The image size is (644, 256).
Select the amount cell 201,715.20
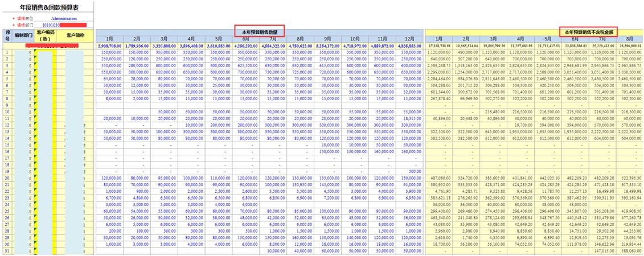pyautogui.click(x=466, y=85)
